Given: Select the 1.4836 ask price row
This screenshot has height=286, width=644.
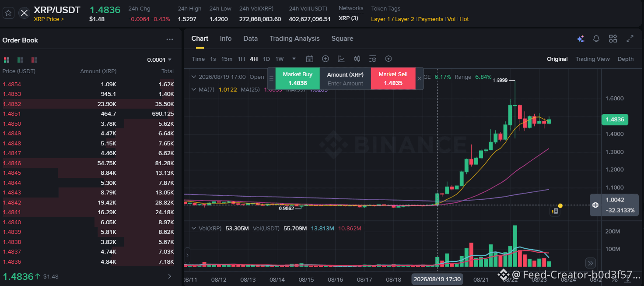Looking at the screenshot, I should [88, 261].
